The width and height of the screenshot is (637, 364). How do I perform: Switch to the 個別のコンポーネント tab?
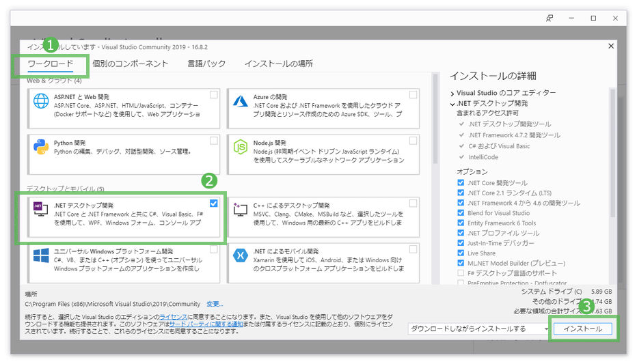tap(130, 64)
